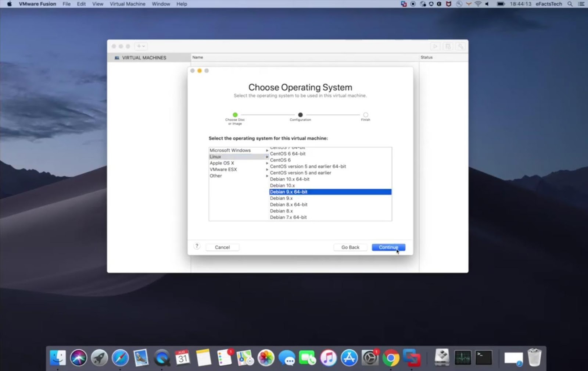Open Activity Monitor from the dock

[463, 357]
